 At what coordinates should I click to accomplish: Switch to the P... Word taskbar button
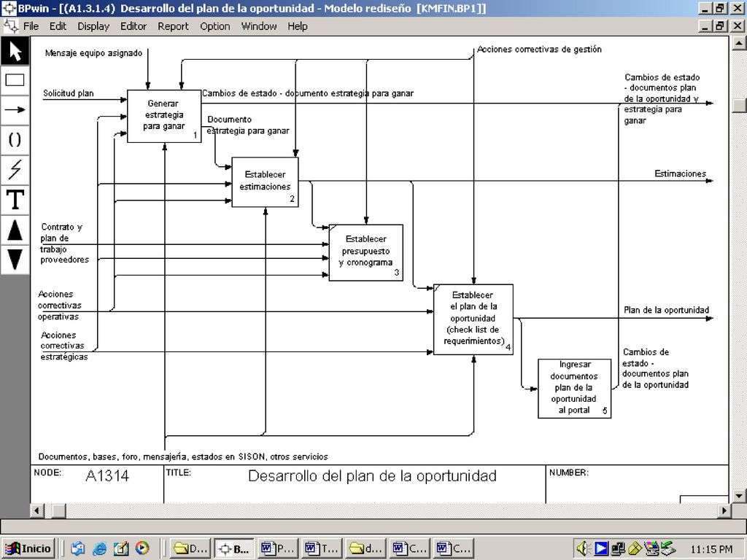278,548
